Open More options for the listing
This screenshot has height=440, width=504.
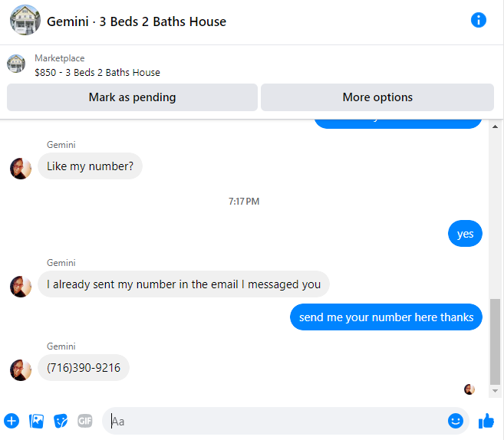pos(377,97)
